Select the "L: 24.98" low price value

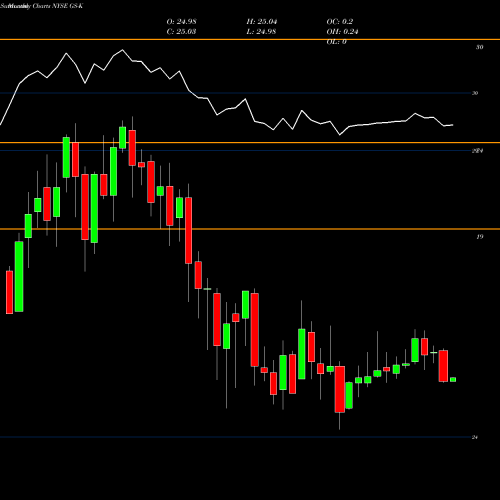tap(261, 32)
